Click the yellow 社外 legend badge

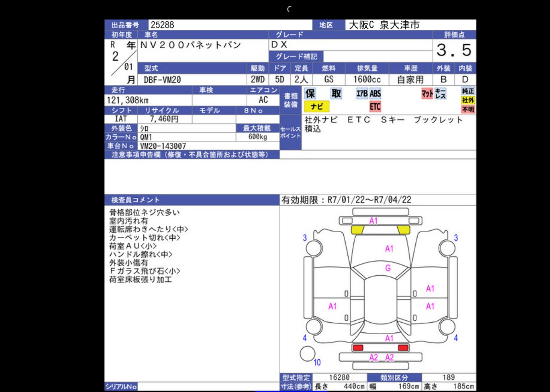(468, 100)
